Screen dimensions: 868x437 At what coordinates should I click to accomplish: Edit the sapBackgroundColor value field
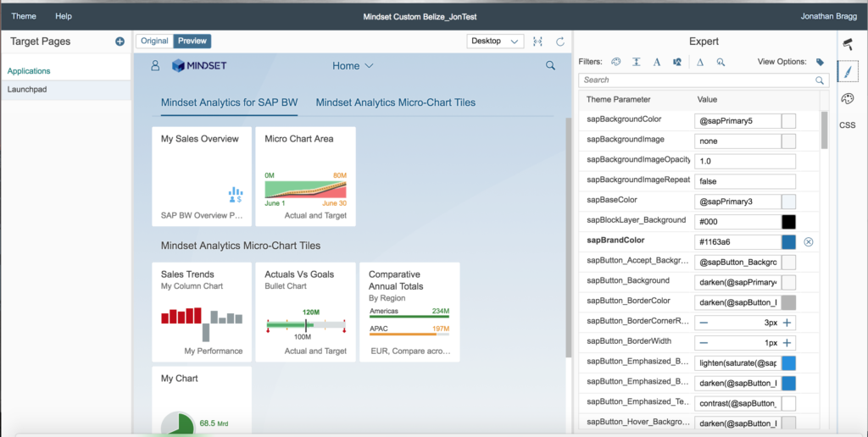738,121
